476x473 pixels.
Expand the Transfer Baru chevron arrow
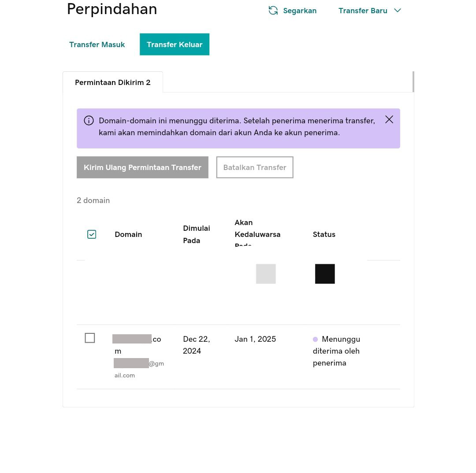tap(398, 11)
